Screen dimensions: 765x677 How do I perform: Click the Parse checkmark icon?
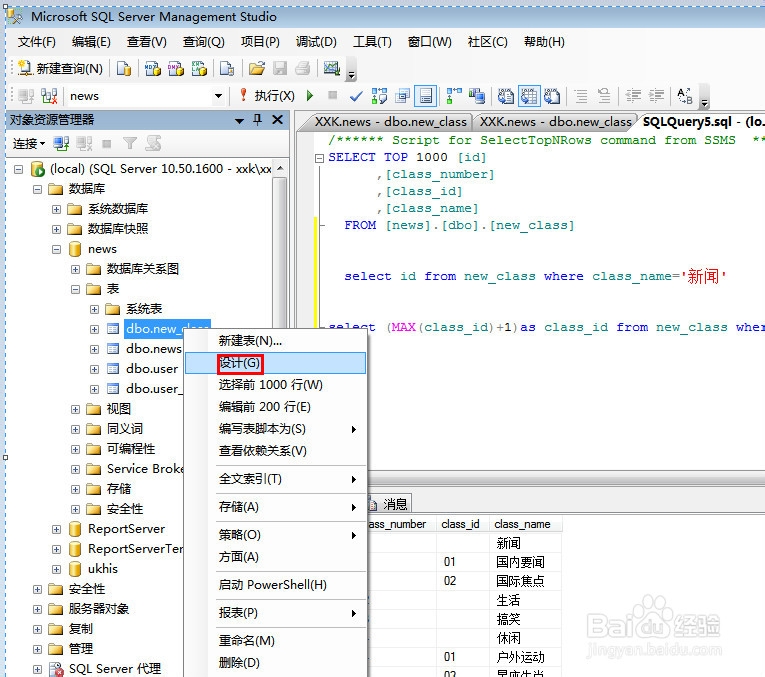click(356, 96)
